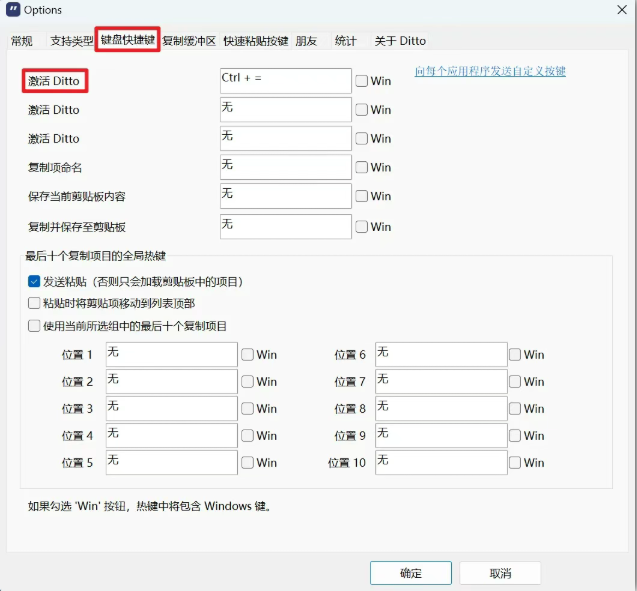637x591 pixels.
Task: Enable the Win box for 位置 6
Action: point(515,355)
